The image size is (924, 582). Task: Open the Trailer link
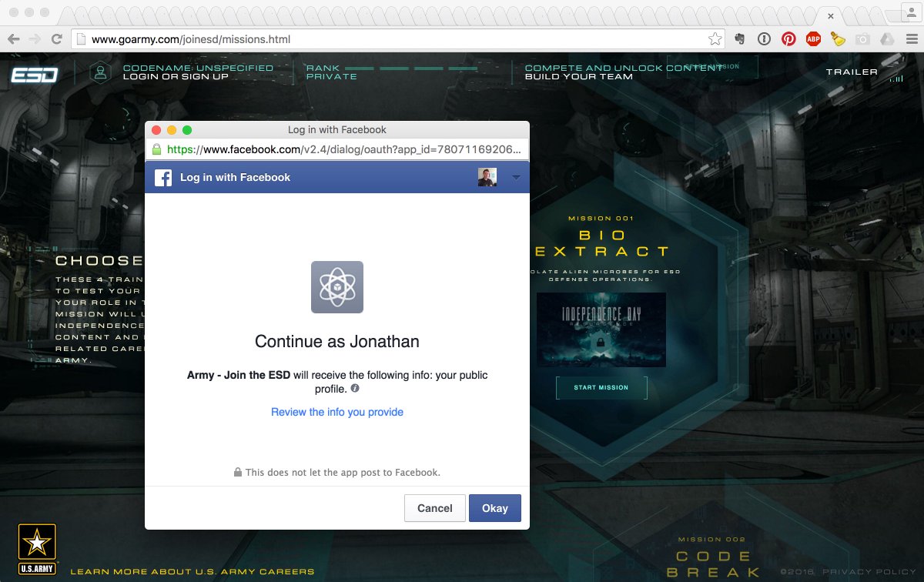click(x=852, y=72)
